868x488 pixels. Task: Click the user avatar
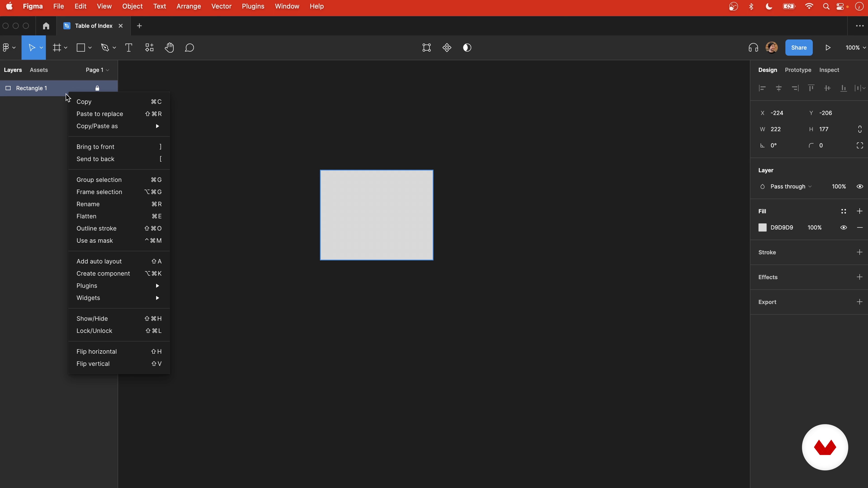click(x=772, y=47)
